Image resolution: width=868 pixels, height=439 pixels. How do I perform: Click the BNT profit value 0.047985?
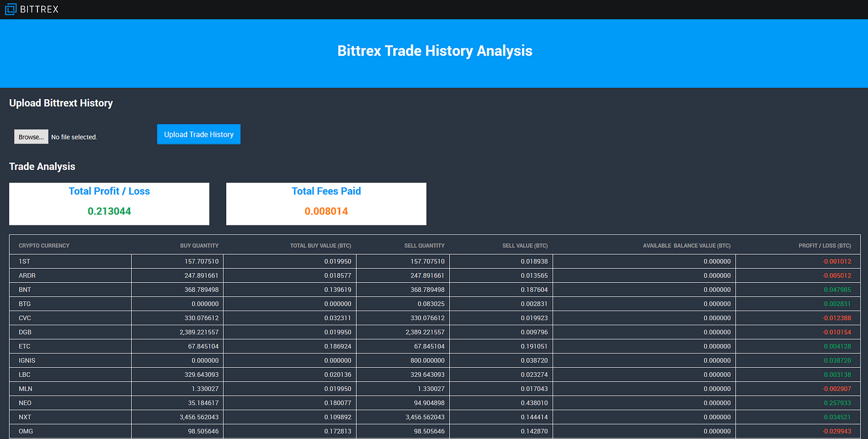click(x=838, y=289)
